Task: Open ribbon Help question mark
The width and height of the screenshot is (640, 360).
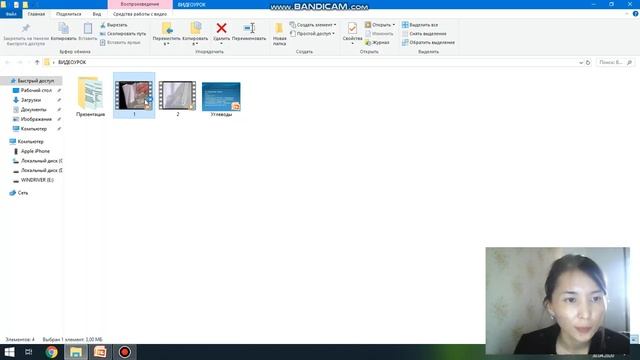Action: [636, 14]
